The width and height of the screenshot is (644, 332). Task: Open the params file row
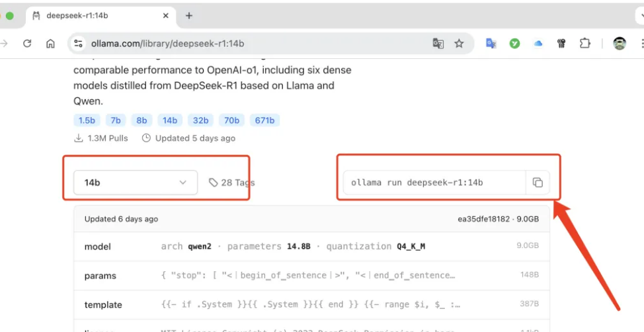tap(311, 275)
